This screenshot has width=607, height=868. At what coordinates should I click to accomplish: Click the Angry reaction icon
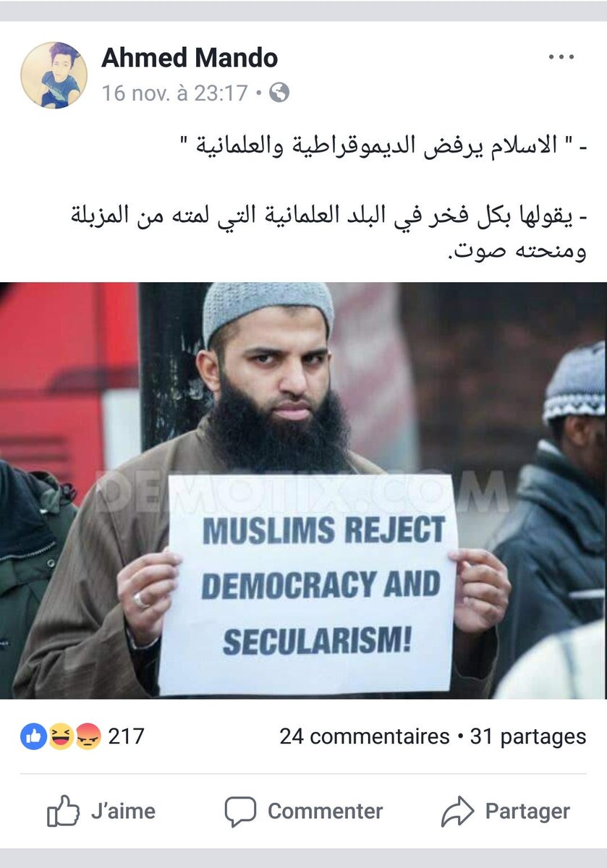pos(88,737)
